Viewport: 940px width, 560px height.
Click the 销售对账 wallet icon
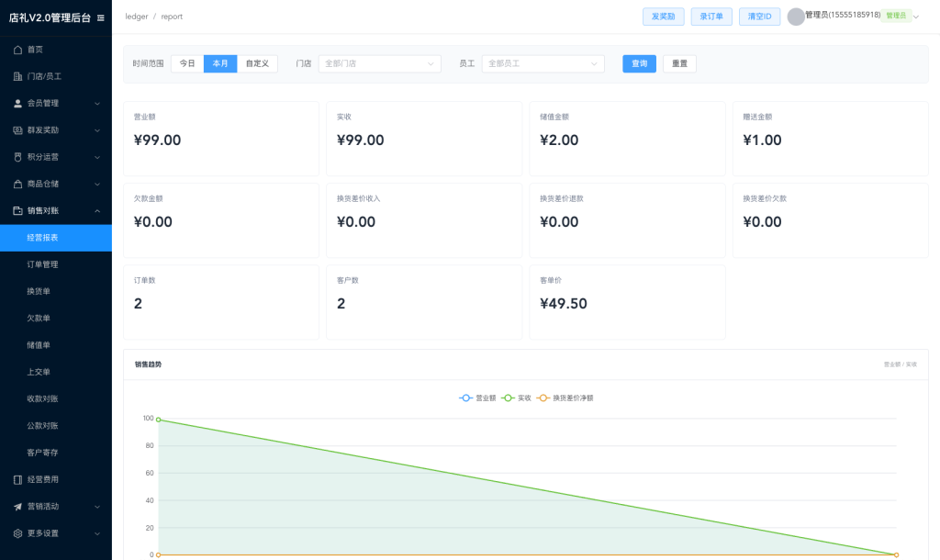[18, 210]
